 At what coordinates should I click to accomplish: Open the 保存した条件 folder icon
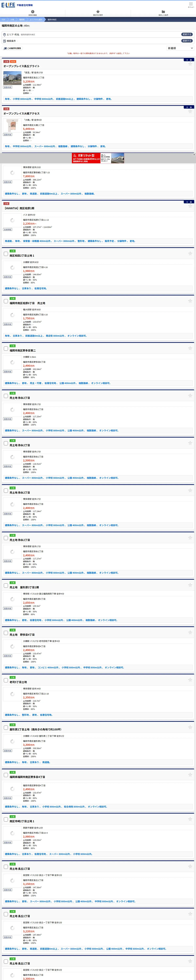[163, 12]
